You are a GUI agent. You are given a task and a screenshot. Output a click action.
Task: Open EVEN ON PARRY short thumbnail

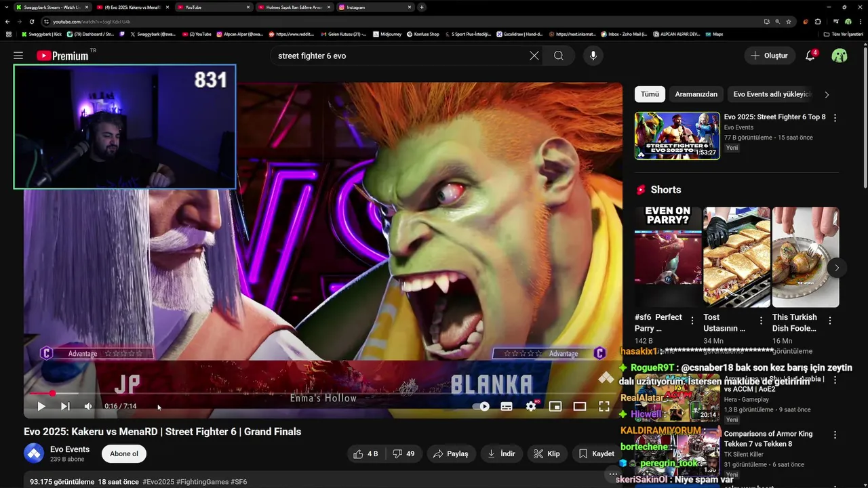[668, 257]
